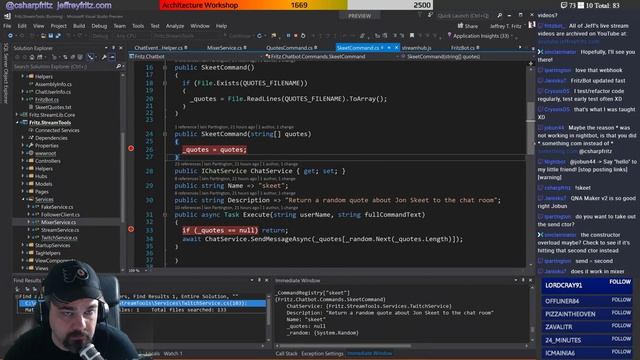Click the bookmark toolbar icon
The image size is (640, 360).
point(412,36)
